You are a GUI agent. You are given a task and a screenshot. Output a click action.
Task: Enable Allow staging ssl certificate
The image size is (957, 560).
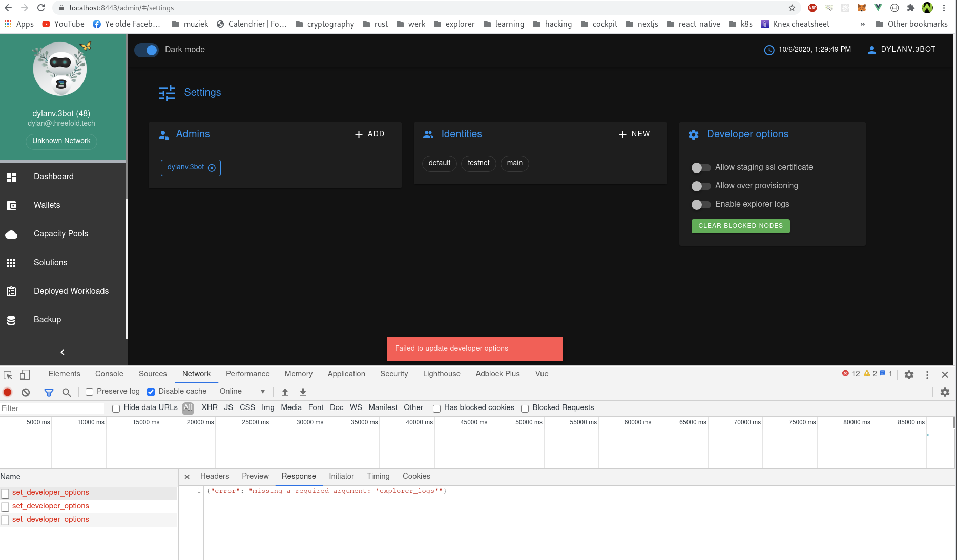click(x=701, y=167)
